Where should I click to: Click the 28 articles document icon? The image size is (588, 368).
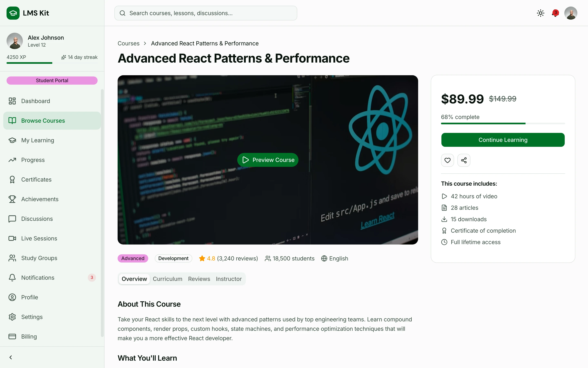click(x=444, y=208)
